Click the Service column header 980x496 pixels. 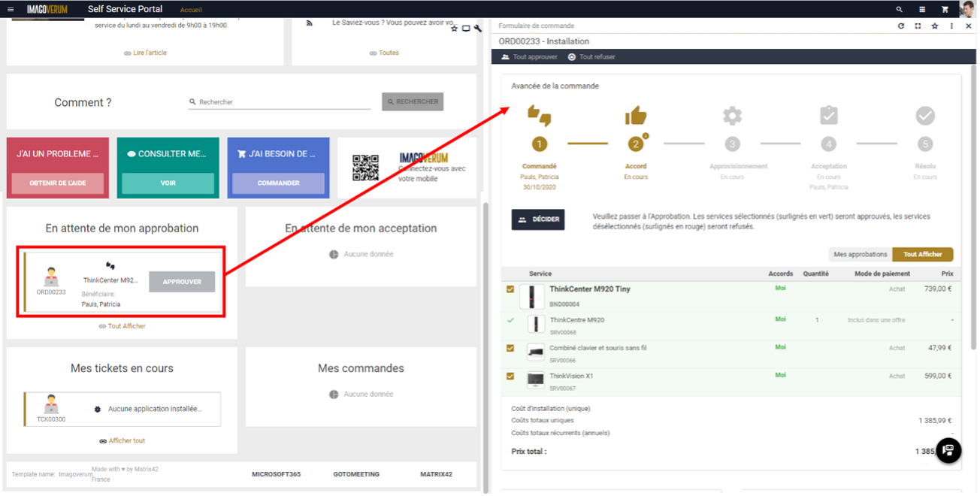tap(540, 274)
